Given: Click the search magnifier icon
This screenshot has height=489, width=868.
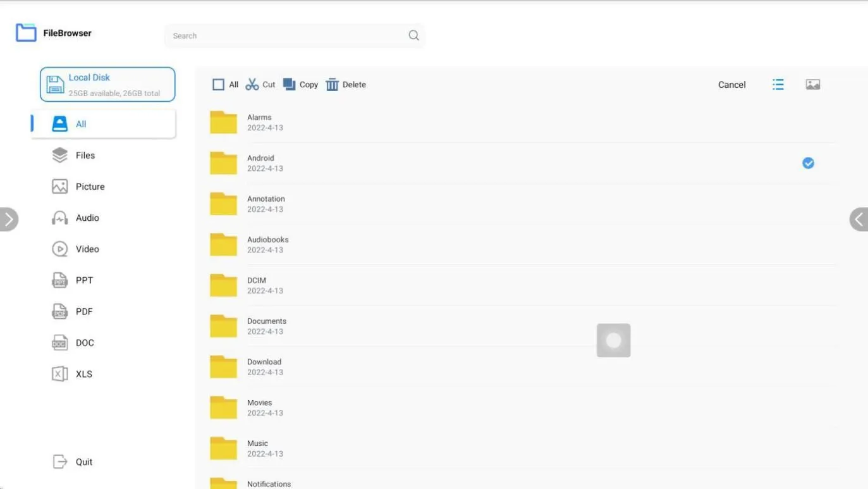Looking at the screenshot, I should [413, 36].
